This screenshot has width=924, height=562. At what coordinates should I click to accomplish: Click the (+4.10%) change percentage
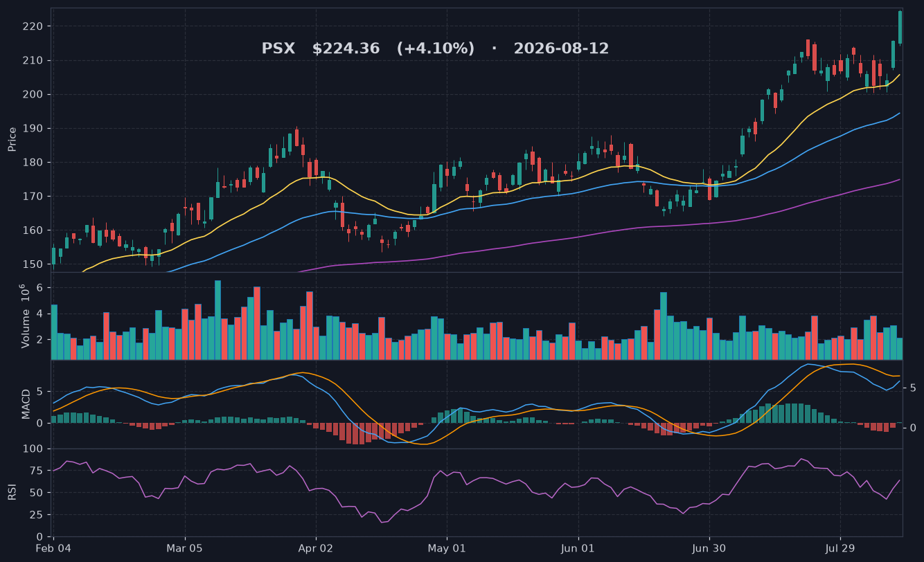click(x=436, y=49)
